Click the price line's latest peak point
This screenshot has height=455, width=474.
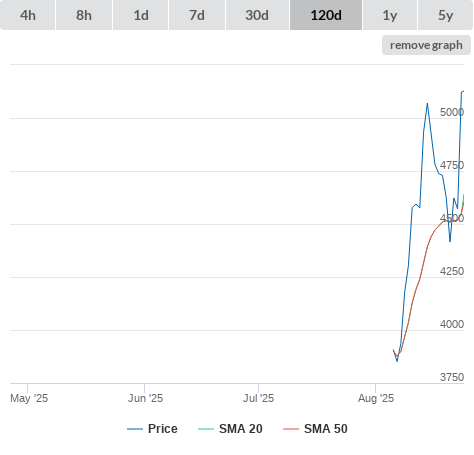click(463, 91)
